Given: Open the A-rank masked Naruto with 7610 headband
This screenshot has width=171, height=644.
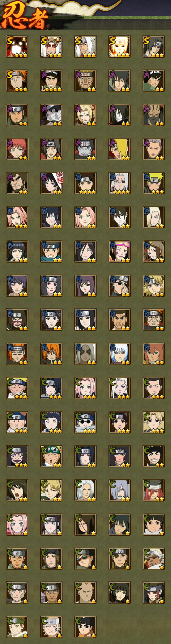Looking at the screenshot, I should point(85,81).
